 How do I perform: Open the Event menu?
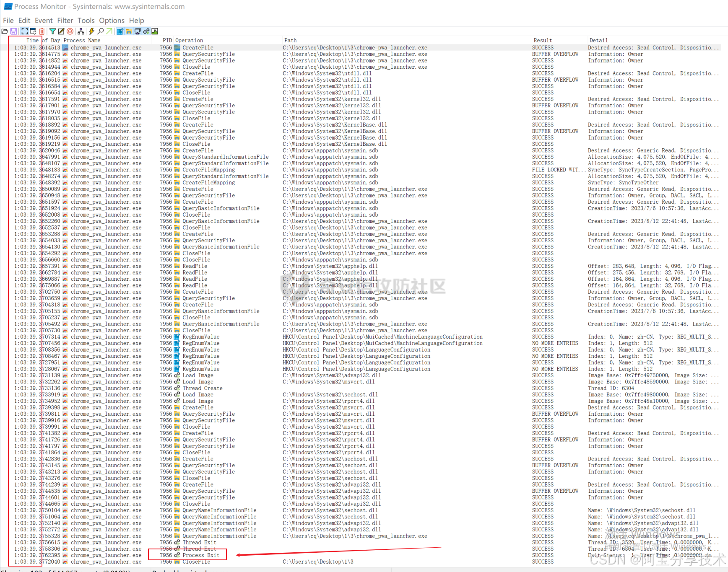click(x=44, y=21)
